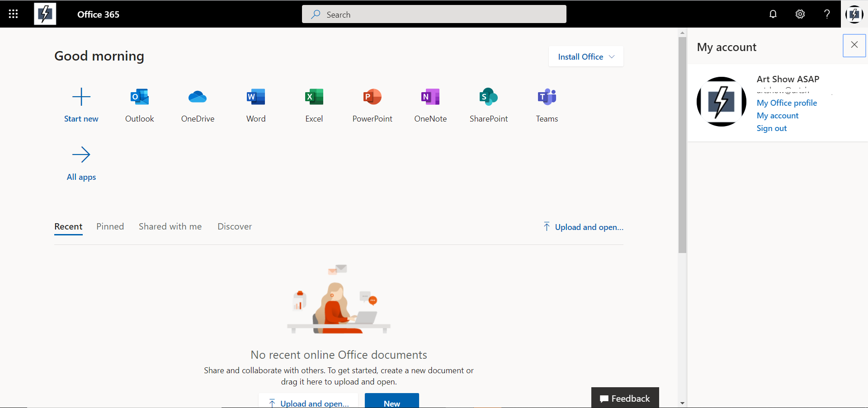
Task: Click the scrollbar down arrow
Action: click(x=683, y=403)
